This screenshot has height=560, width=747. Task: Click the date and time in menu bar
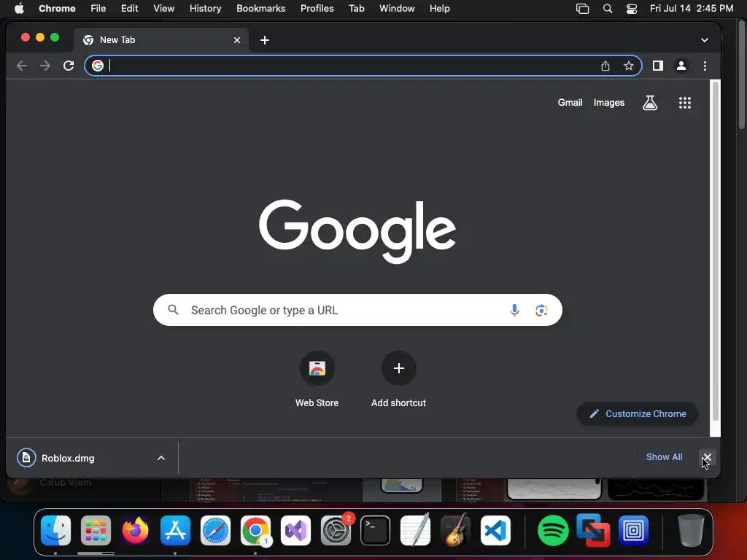692,9
